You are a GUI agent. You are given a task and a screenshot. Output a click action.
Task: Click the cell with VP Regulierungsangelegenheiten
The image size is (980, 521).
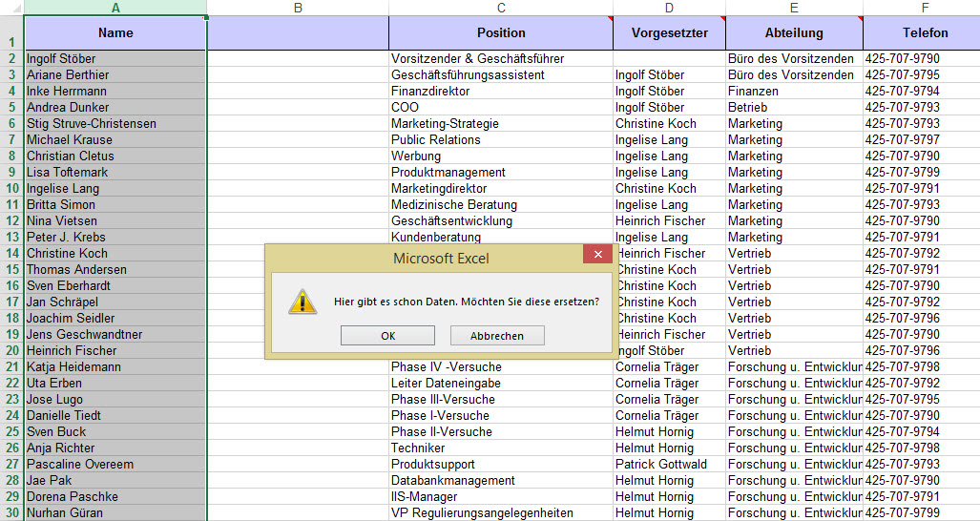[501, 512]
